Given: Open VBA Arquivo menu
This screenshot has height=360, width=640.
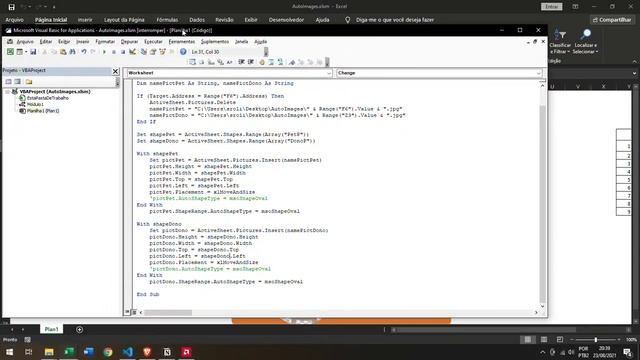Looking at the screenshot, I should [x=25, y=42].
